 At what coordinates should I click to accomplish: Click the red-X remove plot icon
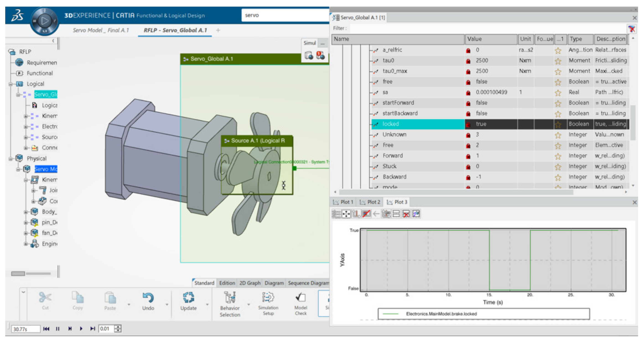[406, 214]
